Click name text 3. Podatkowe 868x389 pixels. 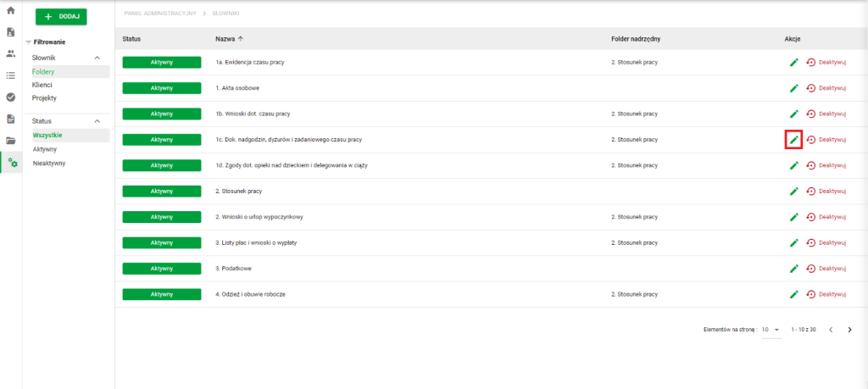click(x=232, y=269)
